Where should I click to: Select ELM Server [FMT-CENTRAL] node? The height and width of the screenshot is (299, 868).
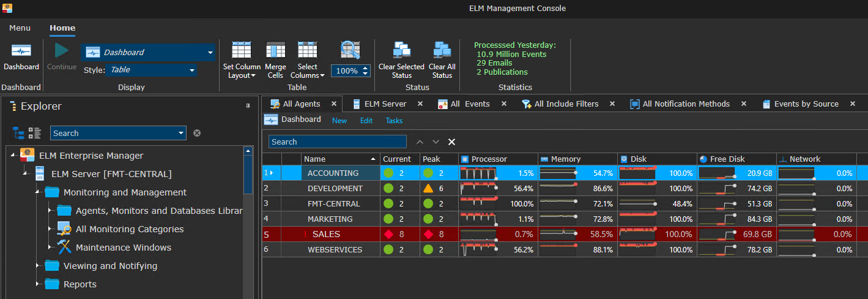(x=111, y=174)
